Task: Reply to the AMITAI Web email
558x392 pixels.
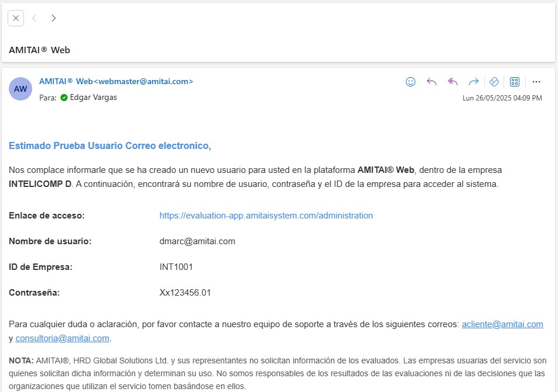Action: (432, 82)
